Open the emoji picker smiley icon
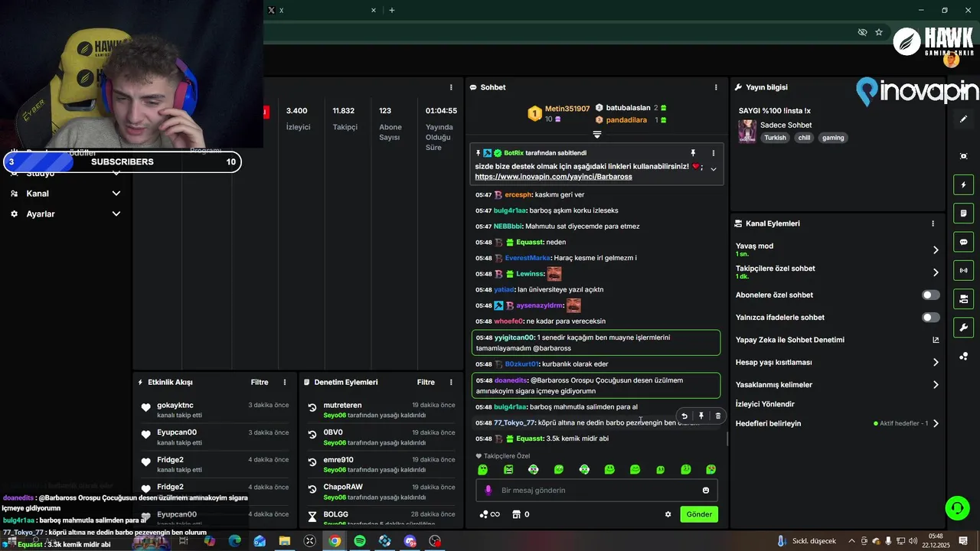This screenshot has height=551, width=980. (x=706, y=490)
